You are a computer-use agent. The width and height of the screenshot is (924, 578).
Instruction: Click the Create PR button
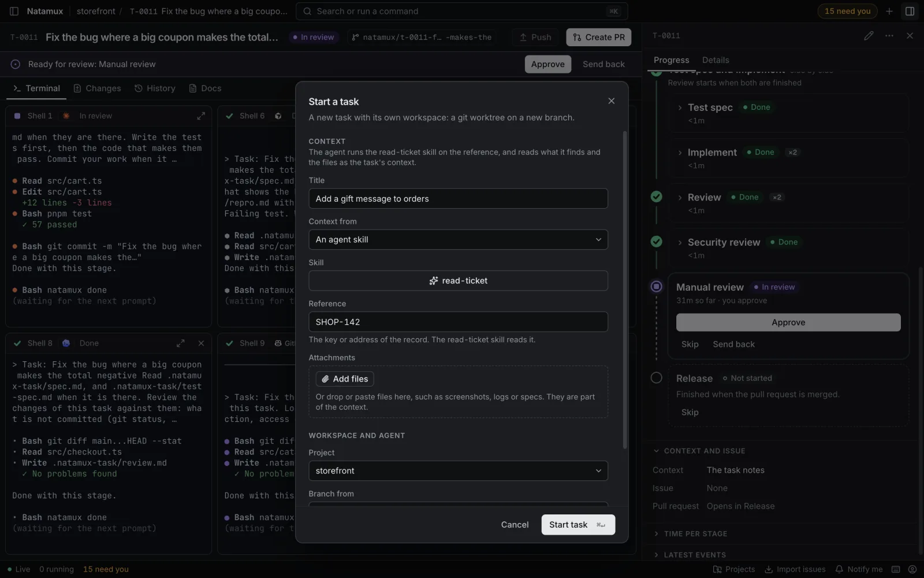pos(598,38)
